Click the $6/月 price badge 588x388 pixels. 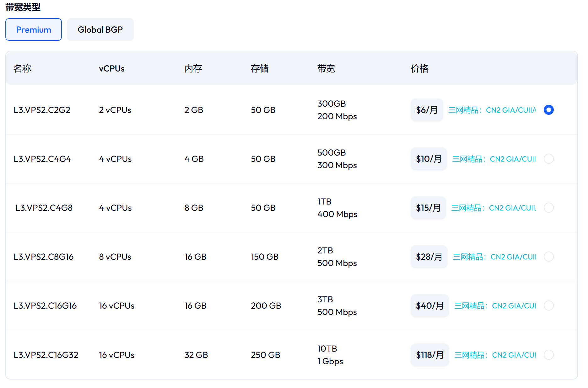[x=427, y=110]
